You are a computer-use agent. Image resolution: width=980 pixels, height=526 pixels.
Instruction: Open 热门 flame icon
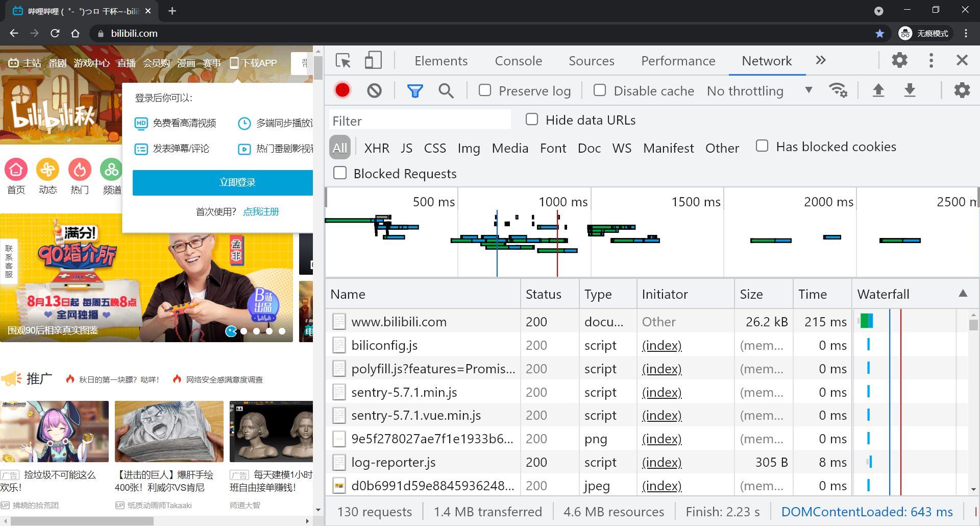(80, 170)
